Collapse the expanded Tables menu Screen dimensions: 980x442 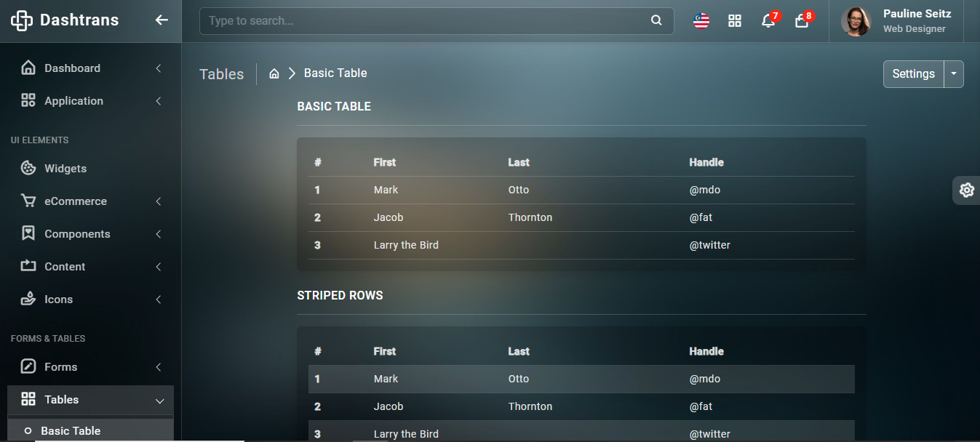pyautogui.click(x=159, y=400)
